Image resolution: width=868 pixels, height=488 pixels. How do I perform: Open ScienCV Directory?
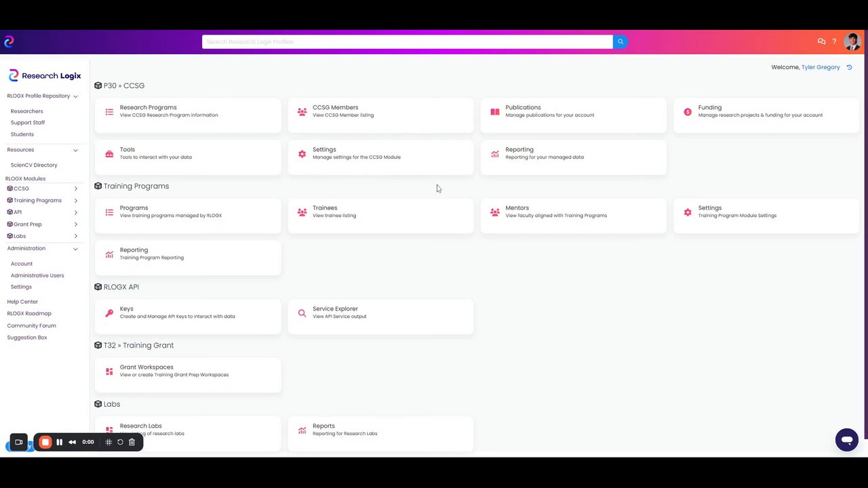coord(34,165)
